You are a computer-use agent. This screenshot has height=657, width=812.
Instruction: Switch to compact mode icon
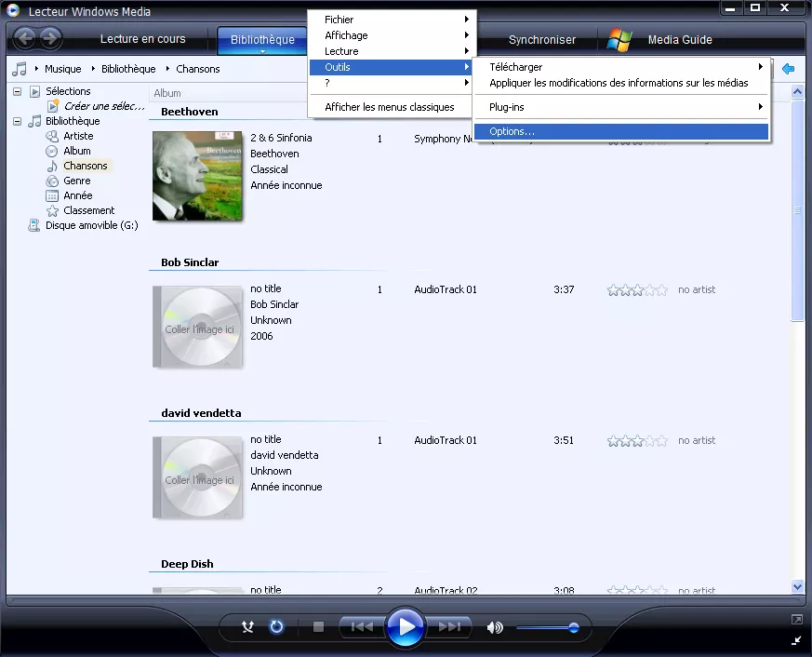click(796, 641)
